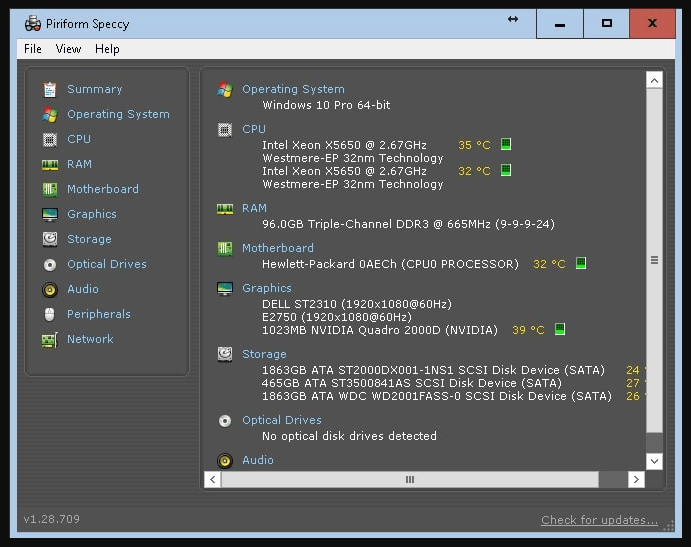Open Peripherals label in sidebar
This screenshot has height=547, width=691.
(x=99, y=314)
